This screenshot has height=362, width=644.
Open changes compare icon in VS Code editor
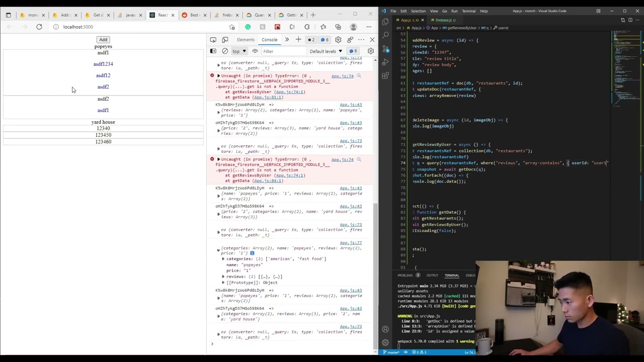(x=623, y=20)
